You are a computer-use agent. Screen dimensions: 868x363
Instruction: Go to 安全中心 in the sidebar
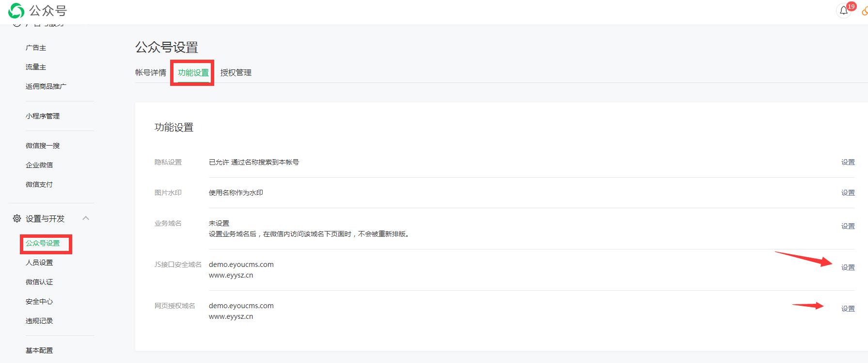pos(39,302)
